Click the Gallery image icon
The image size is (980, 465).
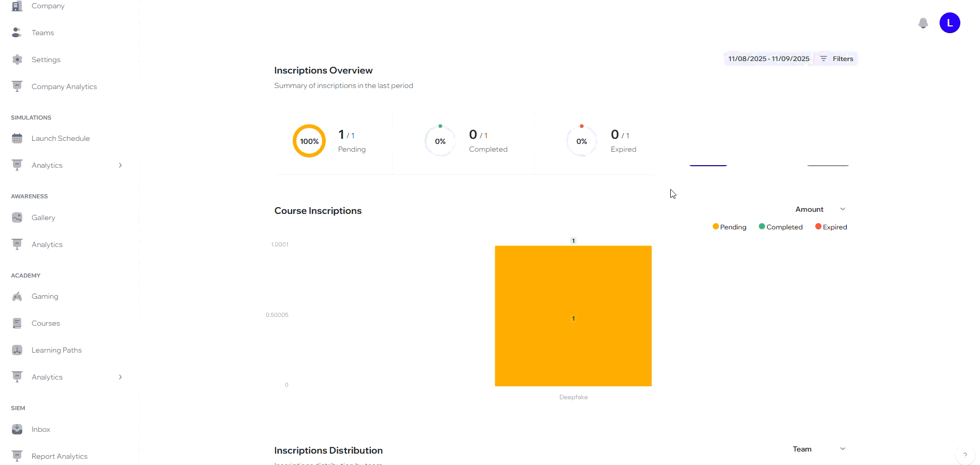pyautogui.click(x=17, y=217)
